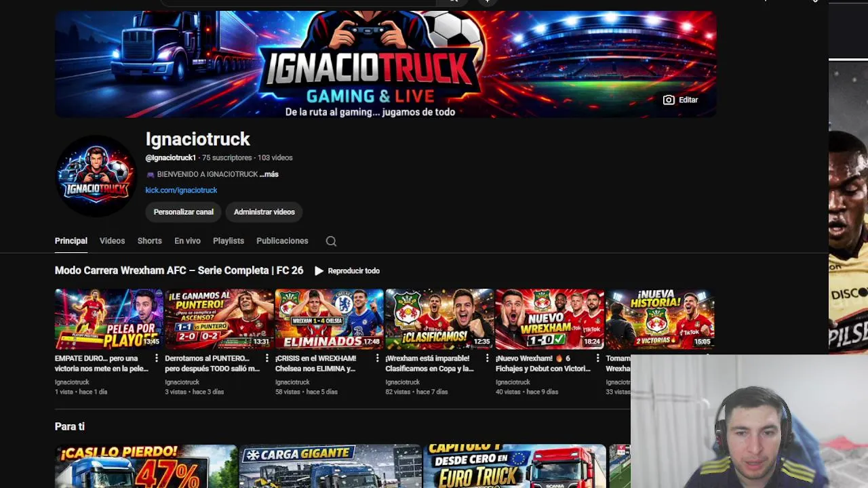
Task: Click "82 vistas • hace 7 días" text
Action: (x=416, y=392)
